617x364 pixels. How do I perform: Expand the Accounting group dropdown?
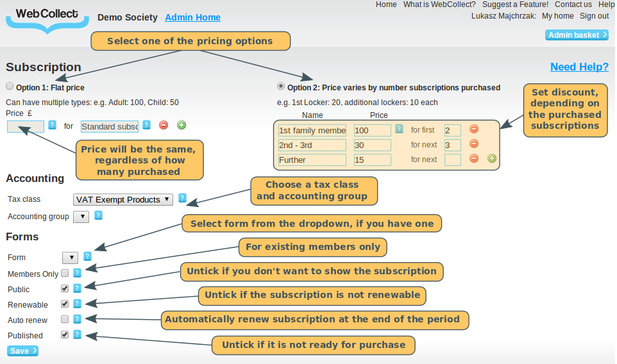[81, 217]
